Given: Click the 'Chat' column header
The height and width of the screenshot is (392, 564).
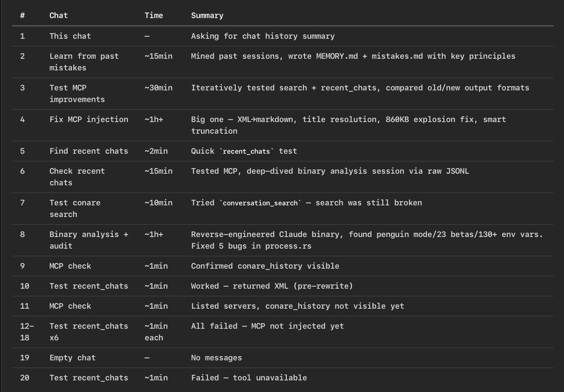Looking at the screenshot, I should 59,16.
